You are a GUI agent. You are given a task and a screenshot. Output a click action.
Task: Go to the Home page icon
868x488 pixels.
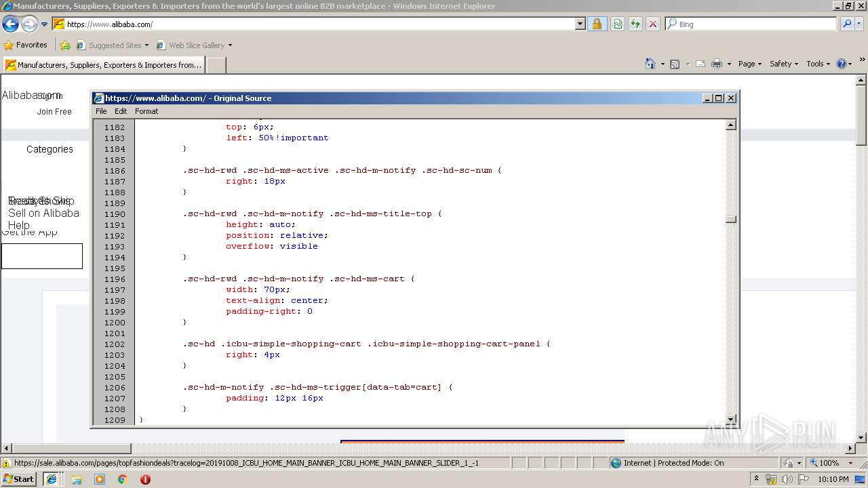pyautogui.click(x=650, y=64)
